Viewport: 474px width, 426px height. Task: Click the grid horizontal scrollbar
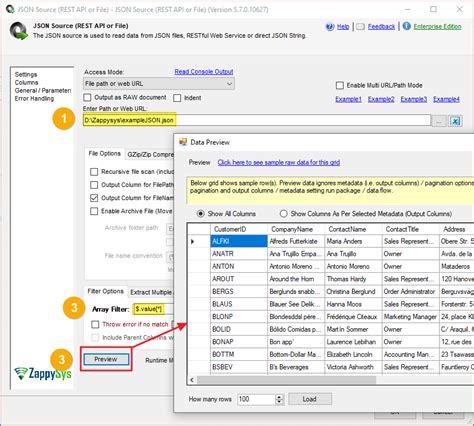pyautogui.click(x=287, y=380)
